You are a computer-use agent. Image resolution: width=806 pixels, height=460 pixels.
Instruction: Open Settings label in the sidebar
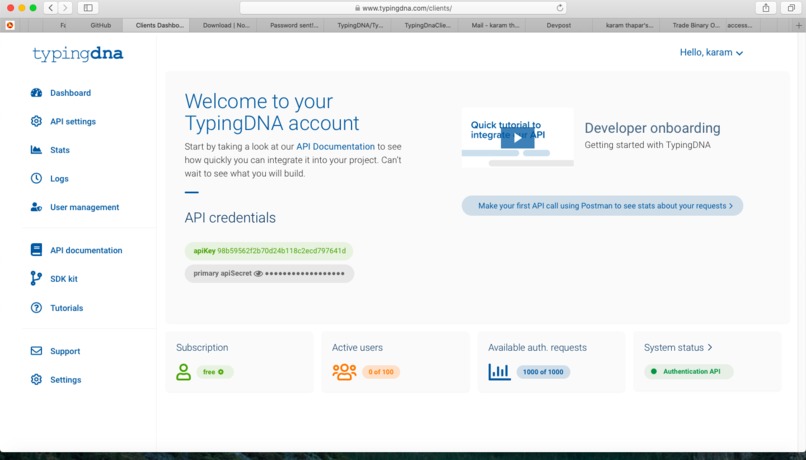click(x=66, y=380)
